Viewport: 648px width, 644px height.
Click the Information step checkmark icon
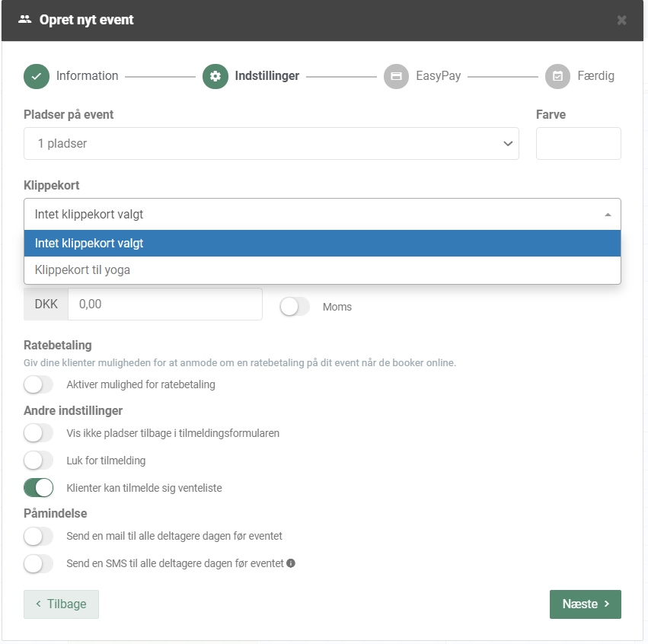pyautogui.click(x=37, y=76)
